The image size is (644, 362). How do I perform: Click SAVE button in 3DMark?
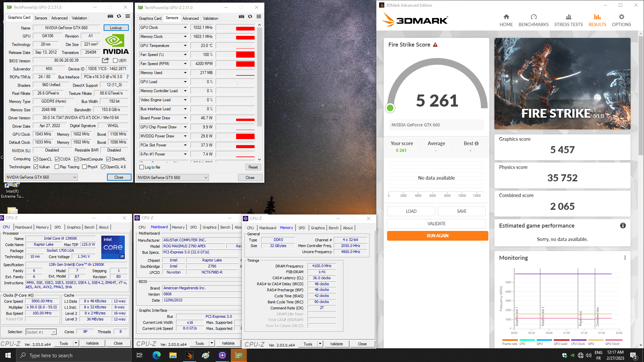pyautogui.click(x=462, y=211)
